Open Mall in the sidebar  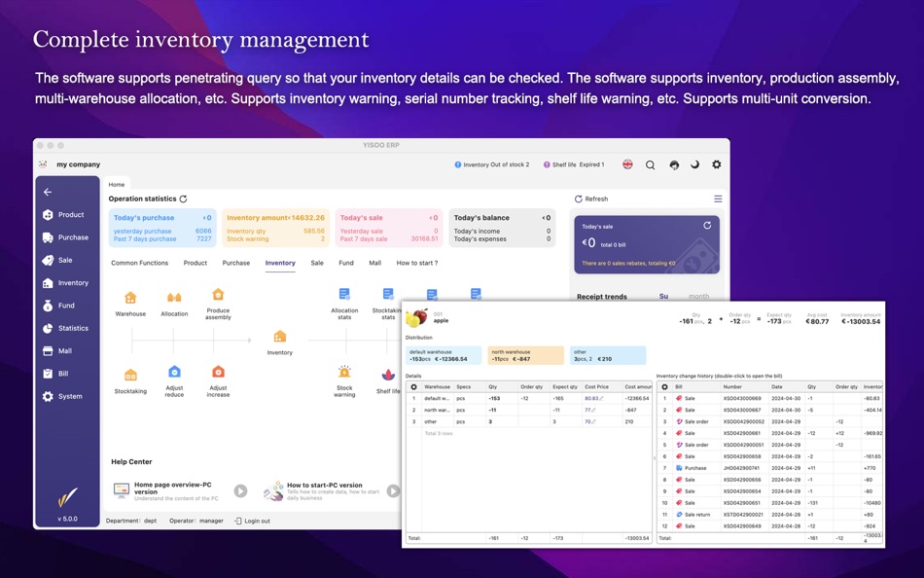pyautogui.click(x=57, y=351)
